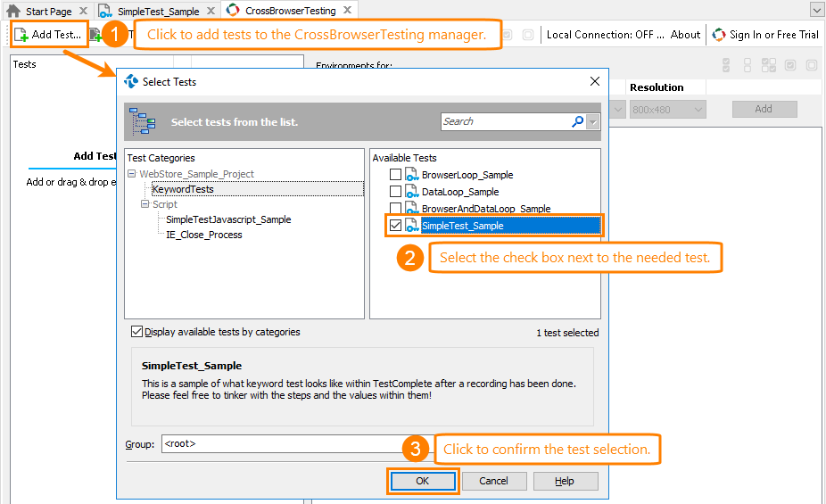Select the BrowserLoop_Sample test name

(467, 175)
